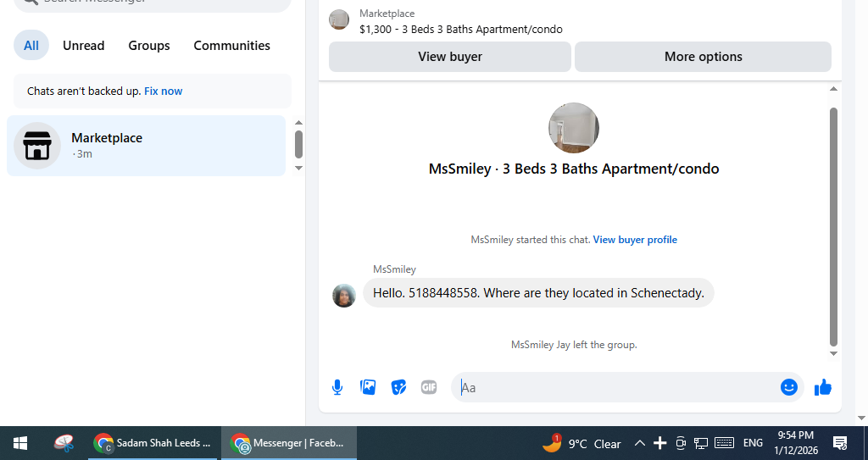
Task: Click the View buyer button
Action: (x=449, y=57)
